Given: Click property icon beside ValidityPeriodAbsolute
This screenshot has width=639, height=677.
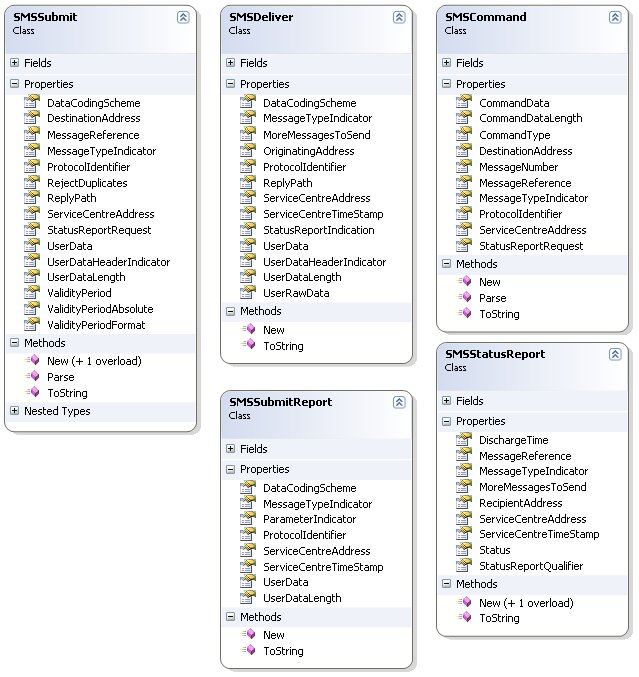Looking at the screenshot, I should 32,308.
